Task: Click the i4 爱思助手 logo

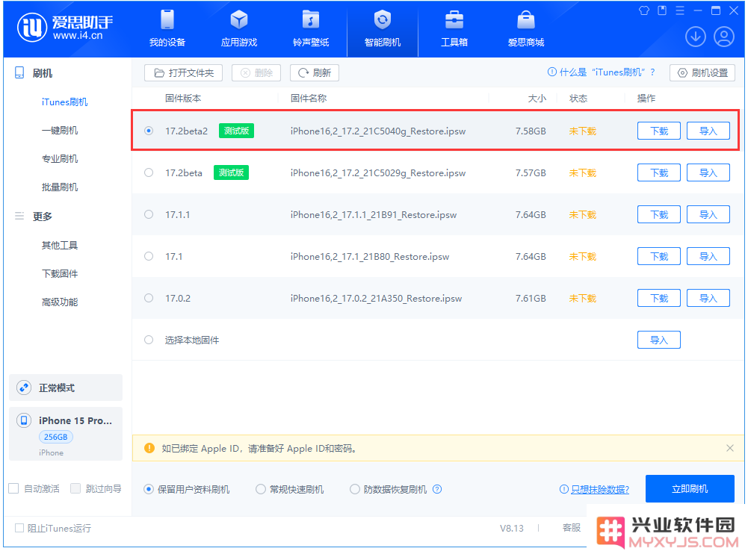Action: (65, 28)
